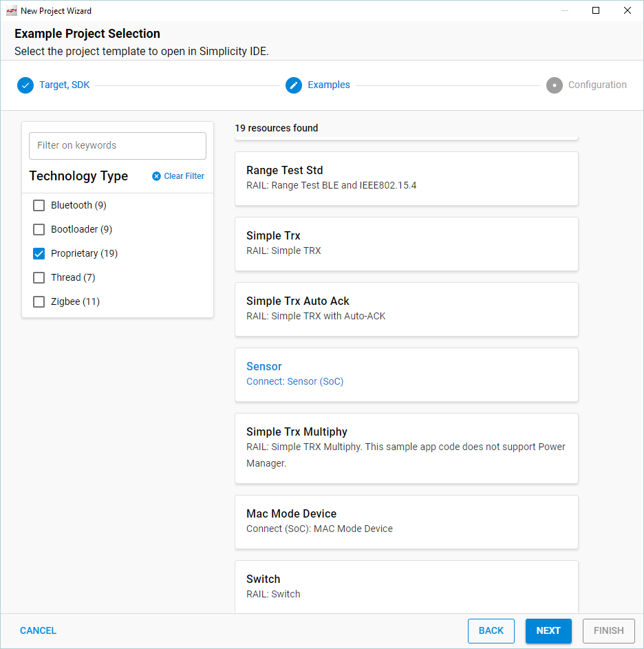
Task: Tick the Zigbee filter checkbox
Action: tap(39, 301)
